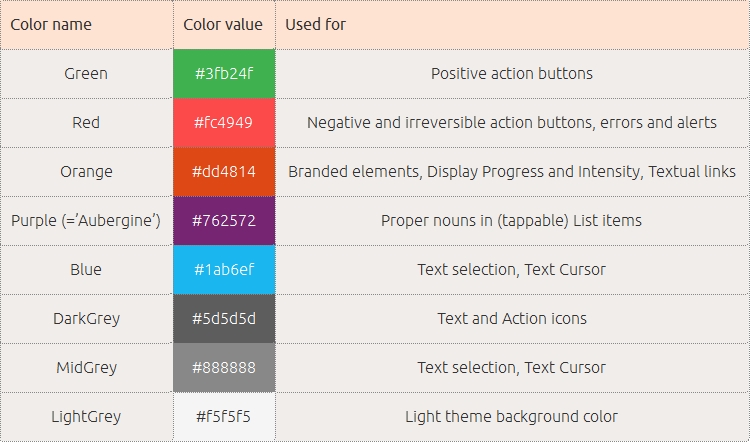The height and width of the screenshot is (442, 750).
Task: Pick the Orange #dd4814 color swatch
Action: pyautogui.click(x=224, y=172)
